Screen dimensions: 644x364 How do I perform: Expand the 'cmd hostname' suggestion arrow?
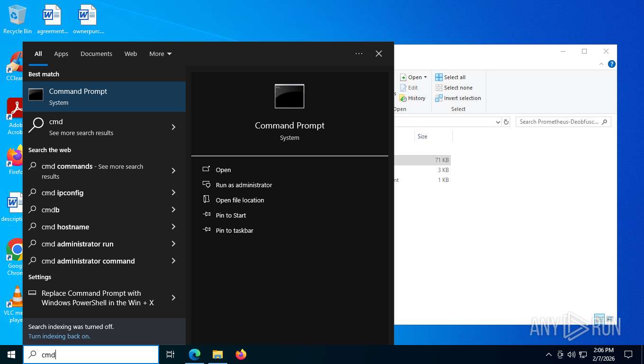[173, 227]
